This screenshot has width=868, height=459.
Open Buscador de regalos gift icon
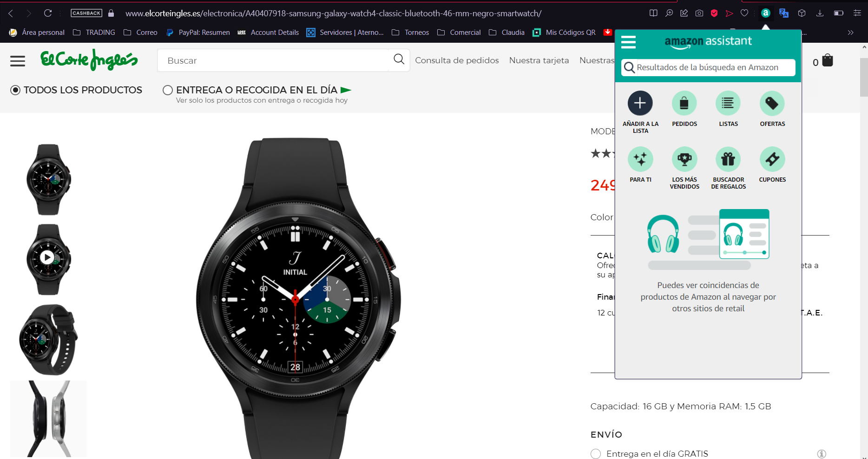click(728, 159)
